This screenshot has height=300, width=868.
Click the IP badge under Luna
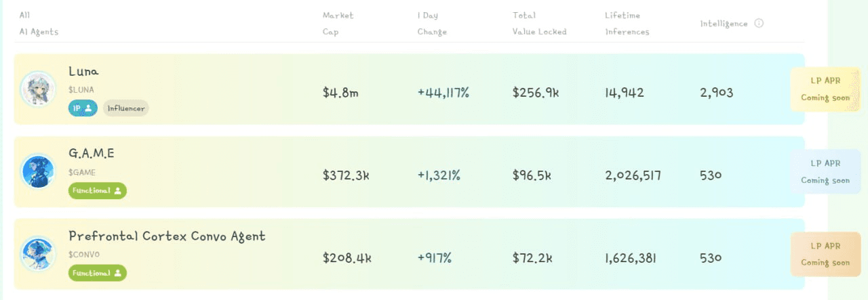click(83, 108)
